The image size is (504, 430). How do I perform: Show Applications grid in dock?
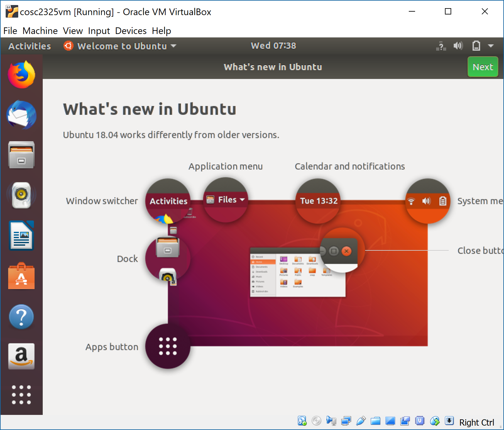click(x=21, y=395)
